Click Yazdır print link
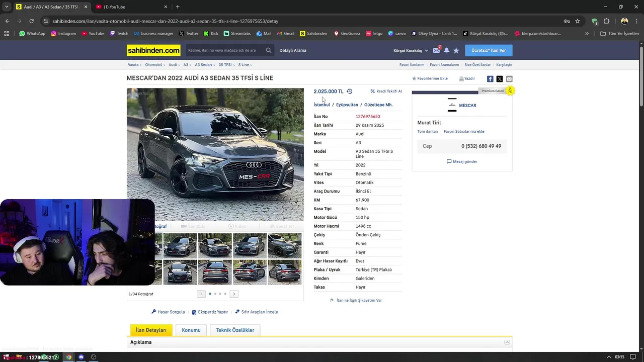 pos(467,78)
